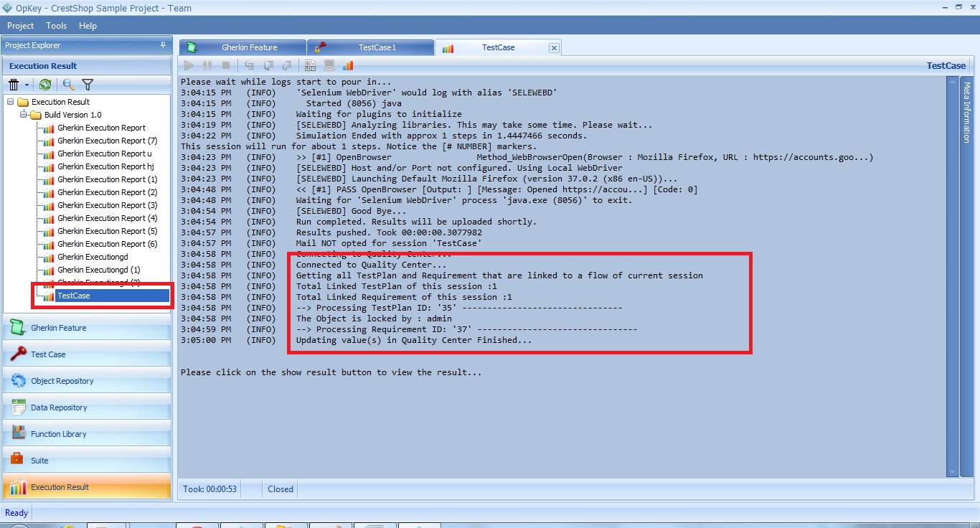
Task: Open Gherkin Execution Report (7)
Action: point(108,141)
